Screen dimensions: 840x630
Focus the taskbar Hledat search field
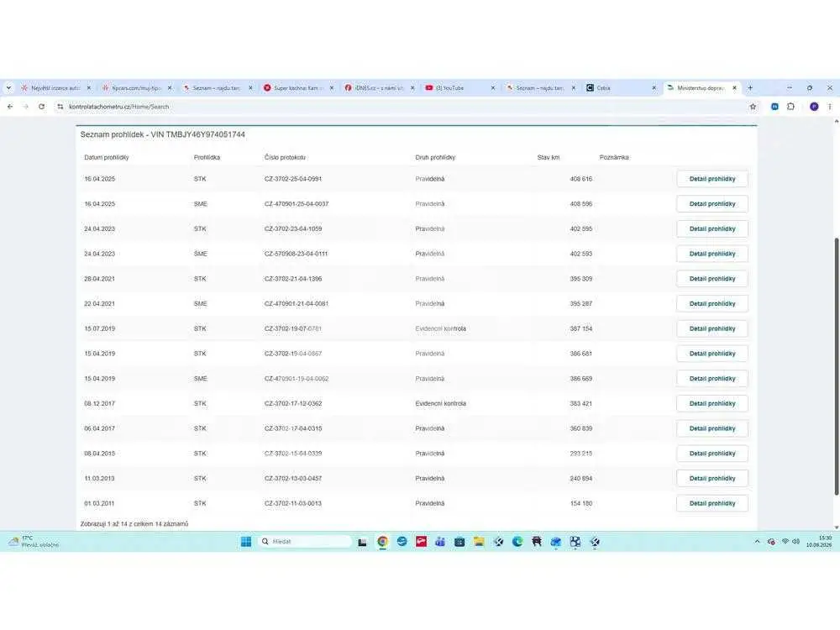[304, 542]
